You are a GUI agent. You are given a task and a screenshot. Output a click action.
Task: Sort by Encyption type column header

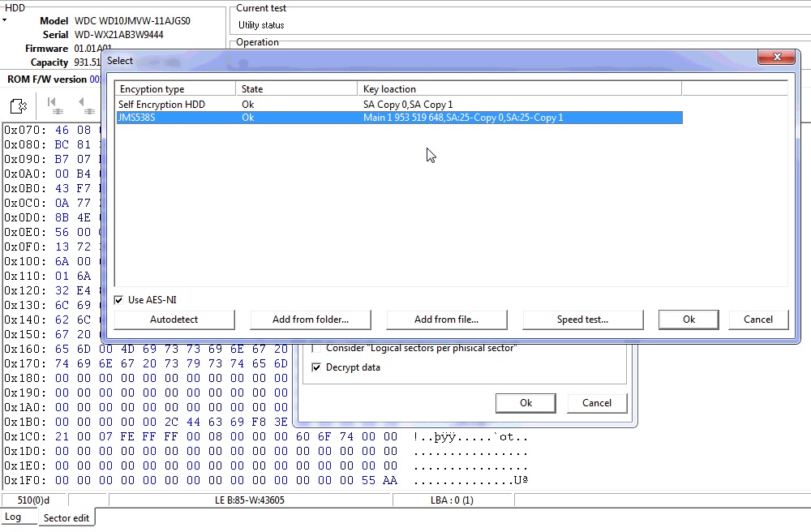175,89
